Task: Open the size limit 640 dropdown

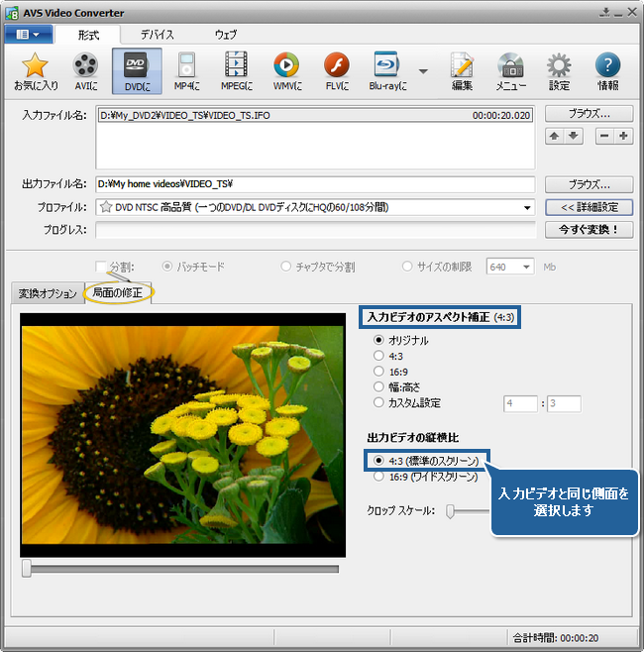Action: (x=525, y=267)
